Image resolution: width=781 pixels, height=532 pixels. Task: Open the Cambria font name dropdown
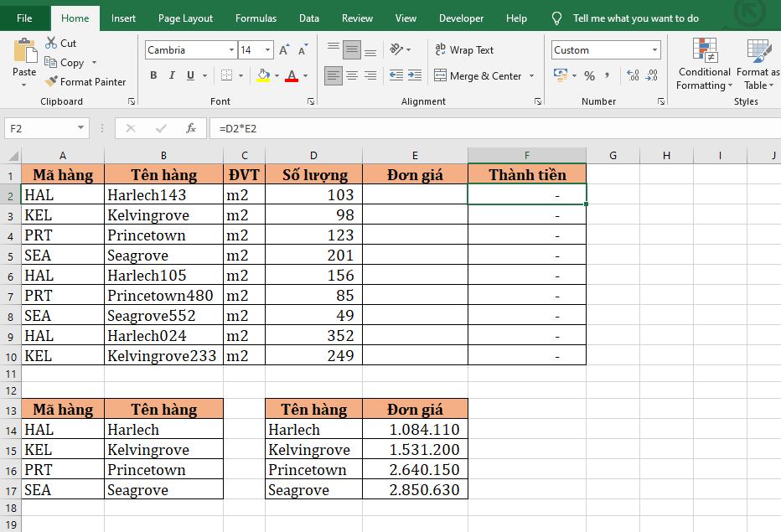[x=231, y=50]
